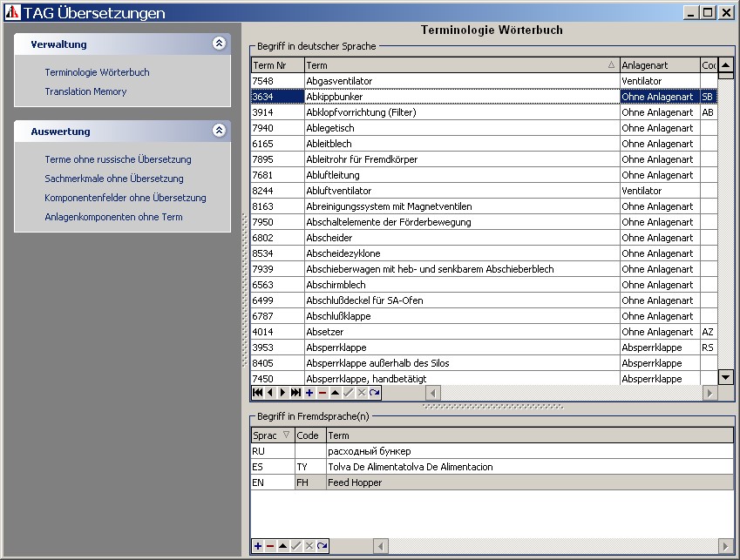Show Sachmerkmale ohne Übersetzung report
Viewport: 740px width, 560px height.
pyautogui.click(x=114, y=179)
